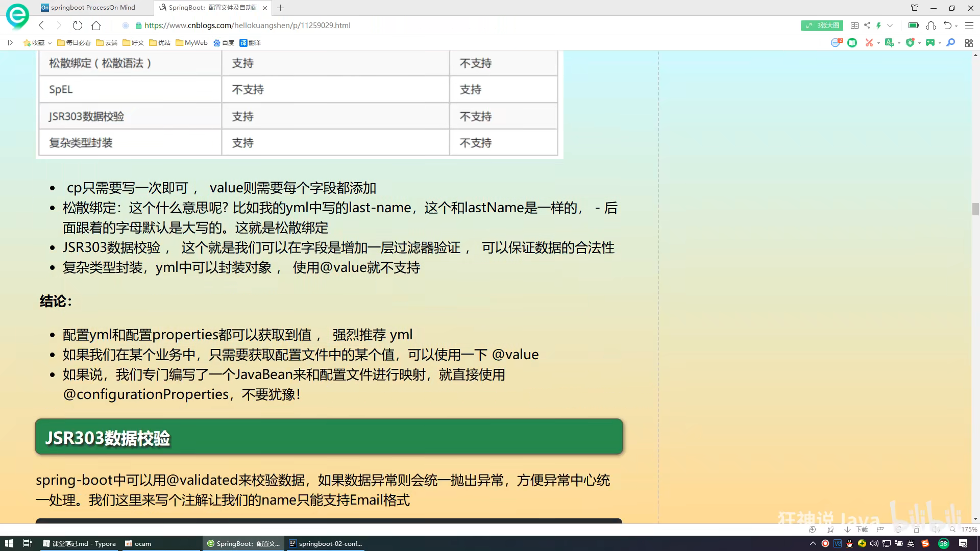
Task: Open the extensions grid manager icon
Action: (x=969, y=43)
